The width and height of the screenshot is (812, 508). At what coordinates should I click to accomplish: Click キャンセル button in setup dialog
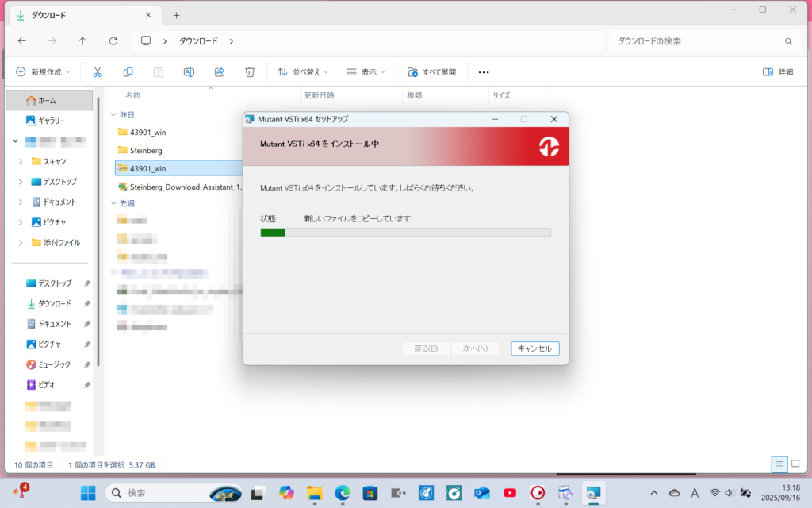(535, 348)
